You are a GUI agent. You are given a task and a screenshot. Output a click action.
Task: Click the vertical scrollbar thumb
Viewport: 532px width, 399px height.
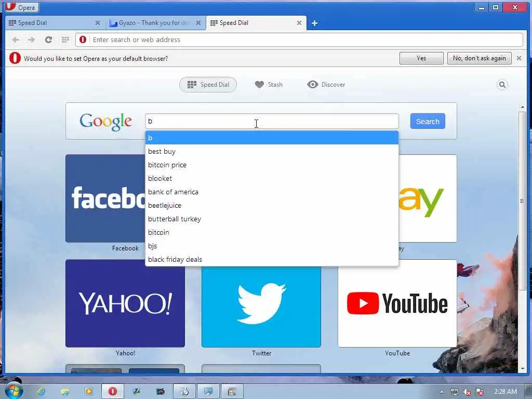point(523,201)
